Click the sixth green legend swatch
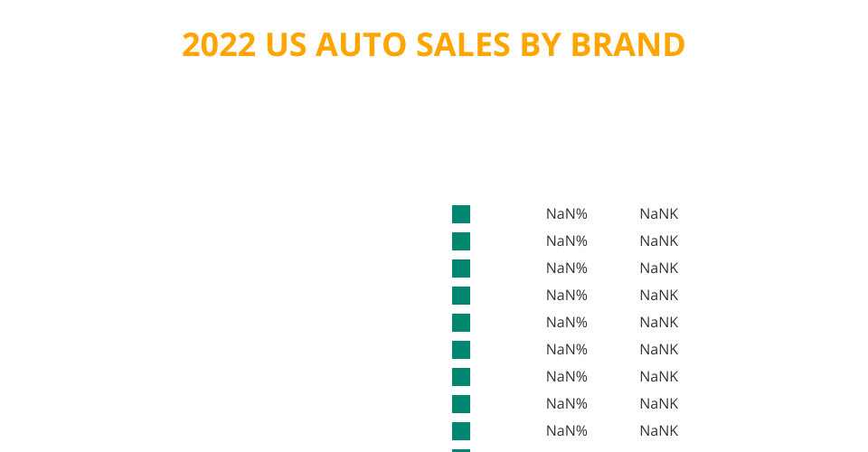 (x=461, y=350)
